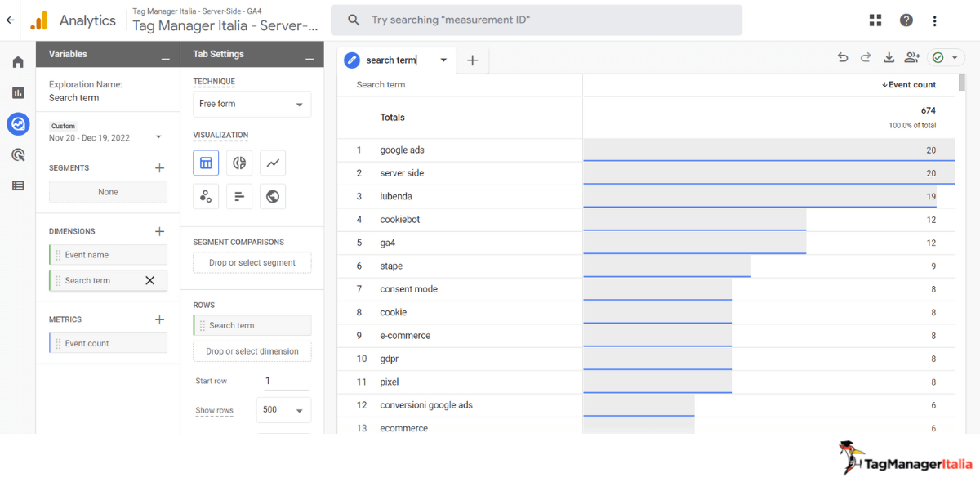Open the Home icon in sidebar
The width and height of the screenshot is (980, 482).
(x=18, y=62)
